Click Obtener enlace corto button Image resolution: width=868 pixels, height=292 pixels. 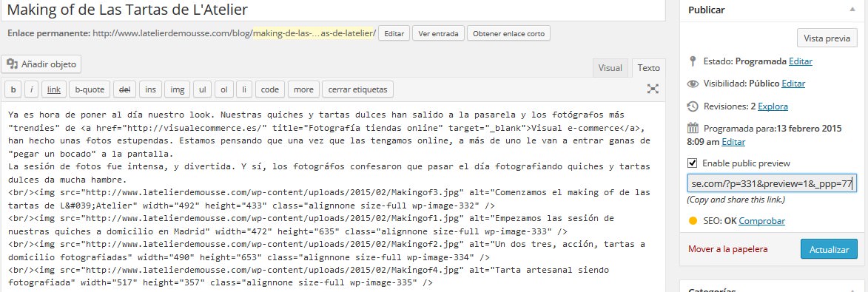click(508, 34)
